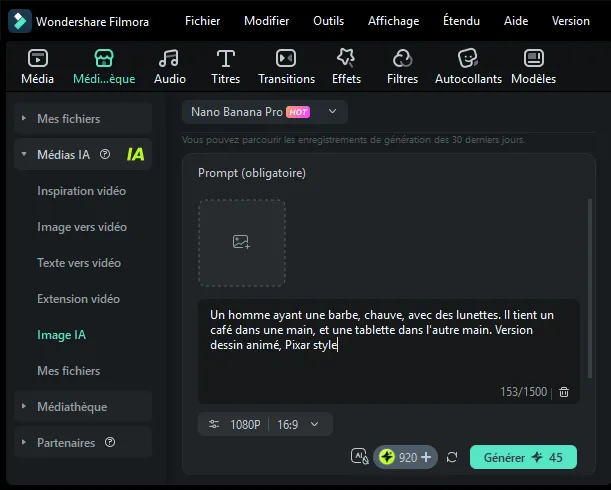
Task: Open the Effets panel icon
Action: pyautogui.click(x=346, y=58)
